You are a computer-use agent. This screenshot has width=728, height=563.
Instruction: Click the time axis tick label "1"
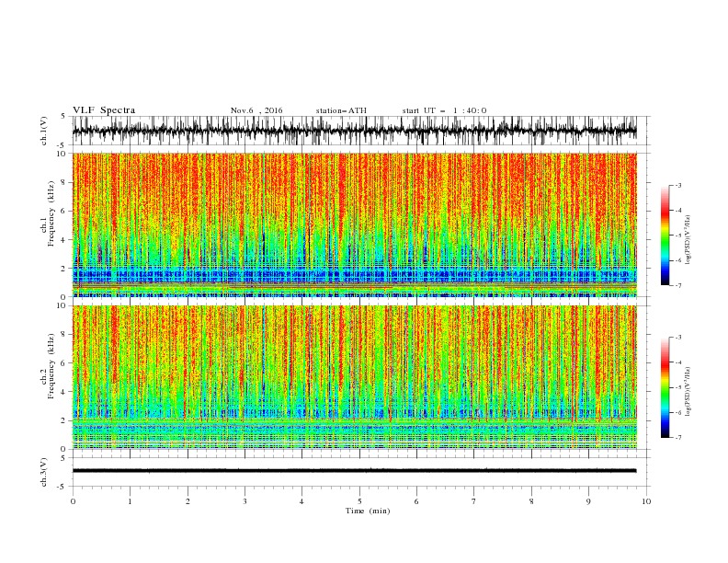point(130,501)
